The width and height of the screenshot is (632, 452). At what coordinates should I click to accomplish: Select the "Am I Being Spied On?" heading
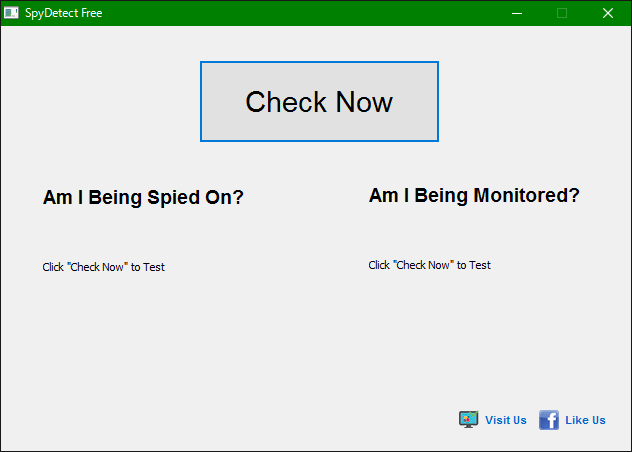pos(143,197)
